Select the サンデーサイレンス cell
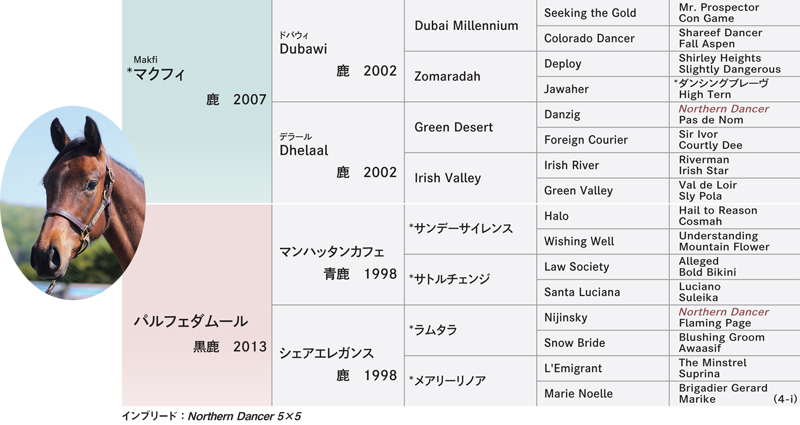The height and width of the screenshot is (425, 800). pos(460,229)
